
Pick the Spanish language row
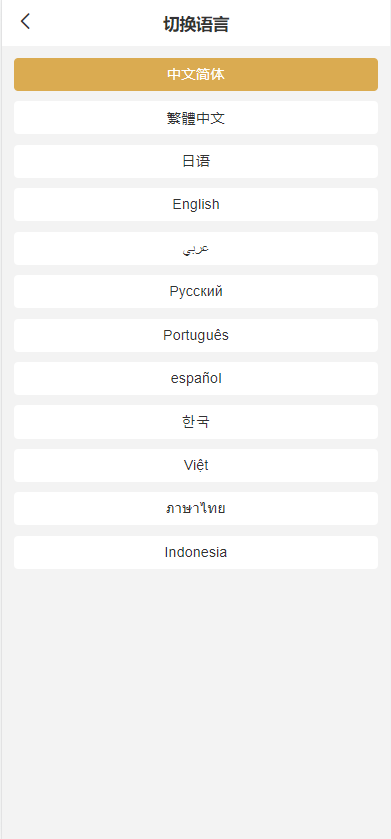click(x=196, y=379)
